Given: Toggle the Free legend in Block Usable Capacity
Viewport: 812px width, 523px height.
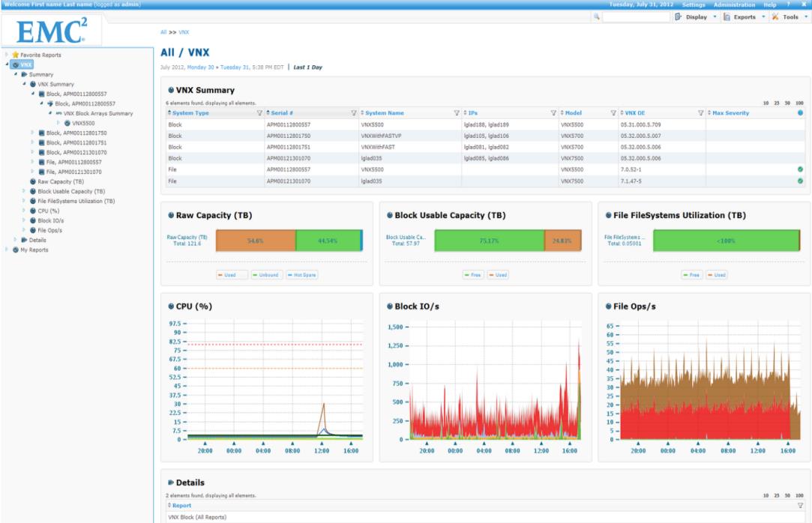Looking at the screenshot, I should [x=473, y=275].
